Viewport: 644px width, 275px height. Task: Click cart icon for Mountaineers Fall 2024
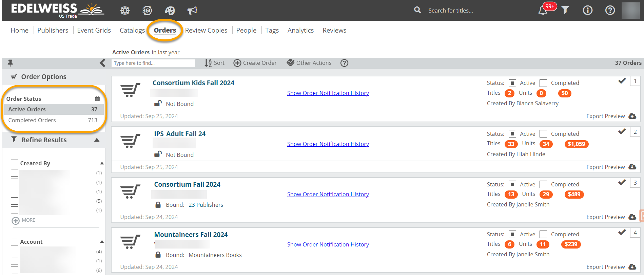130,242
